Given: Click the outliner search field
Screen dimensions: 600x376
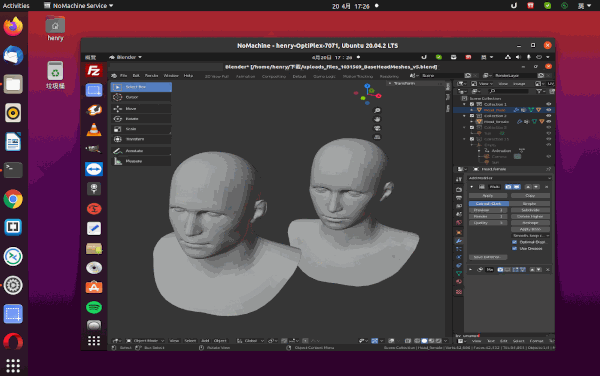Looking at the screenshot, I should [509, 91].
